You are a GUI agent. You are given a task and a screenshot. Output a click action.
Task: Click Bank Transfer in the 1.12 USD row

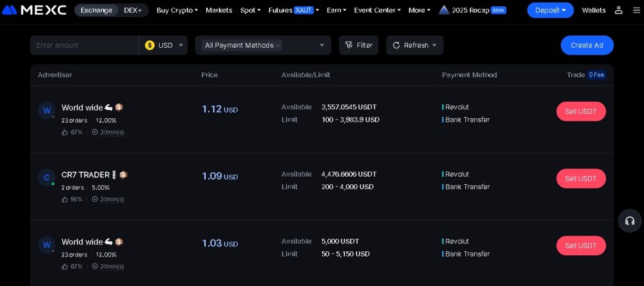[467, 120]
